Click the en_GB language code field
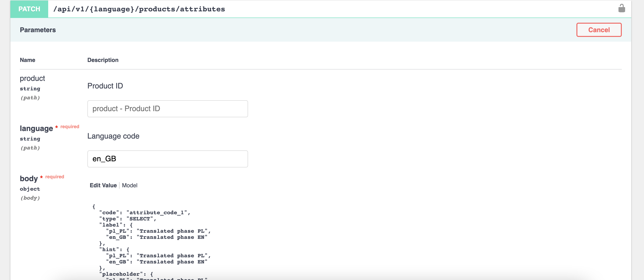The height and width of the screenshot is (280, 644). point(167,159)
